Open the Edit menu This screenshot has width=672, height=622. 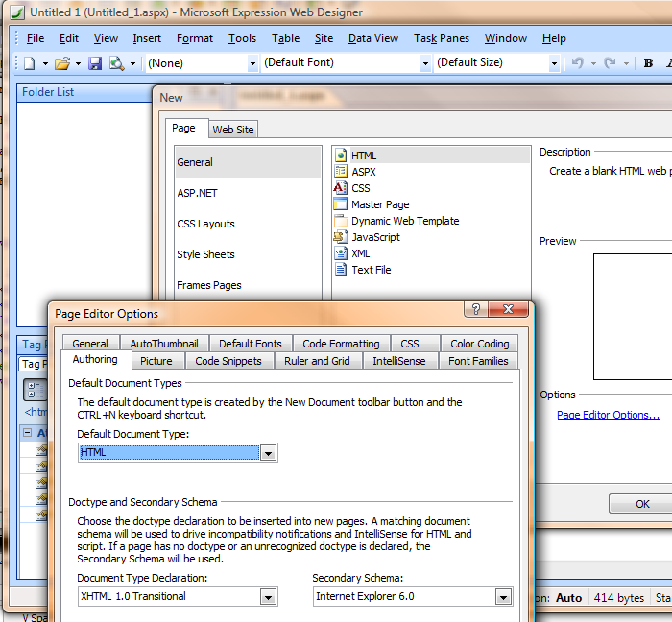pos(68,38)
